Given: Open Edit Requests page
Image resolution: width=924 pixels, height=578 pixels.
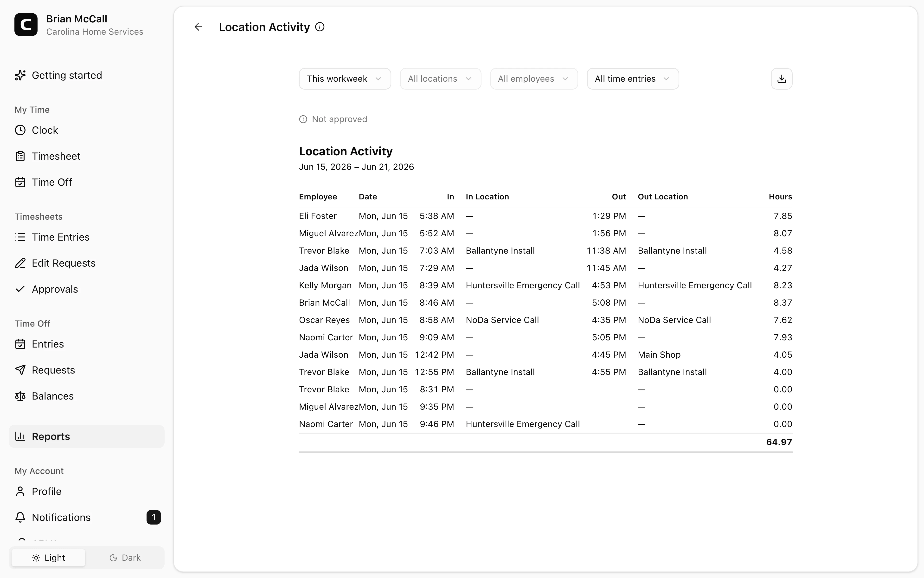Looking at the screenshot, I should tap(87, 263).
